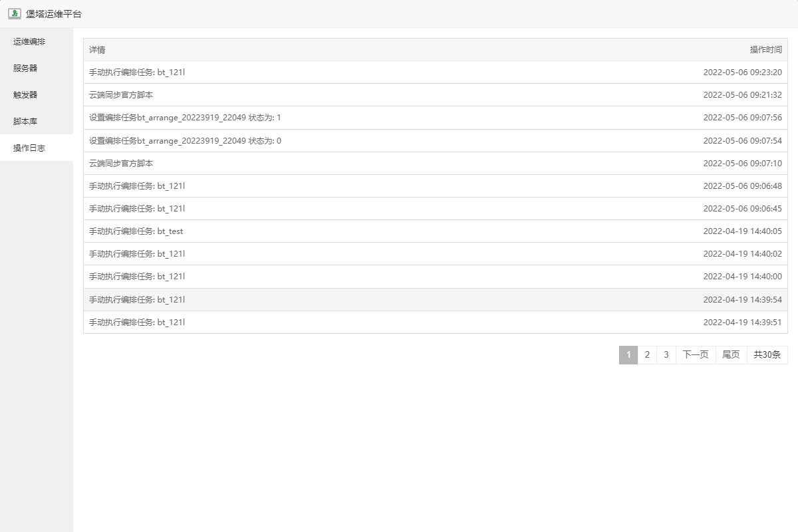Screen dimensions: 798x532
Task: Open the 运维编排 sidebar menu
Action: [x=30, y=41]
